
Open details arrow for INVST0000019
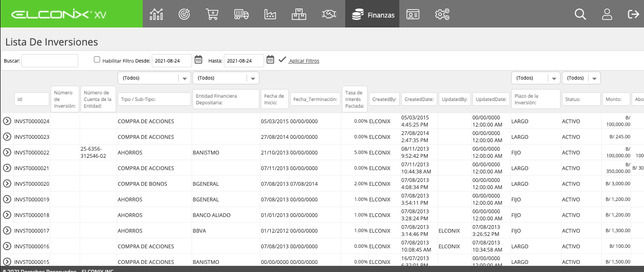pos(7,199)
